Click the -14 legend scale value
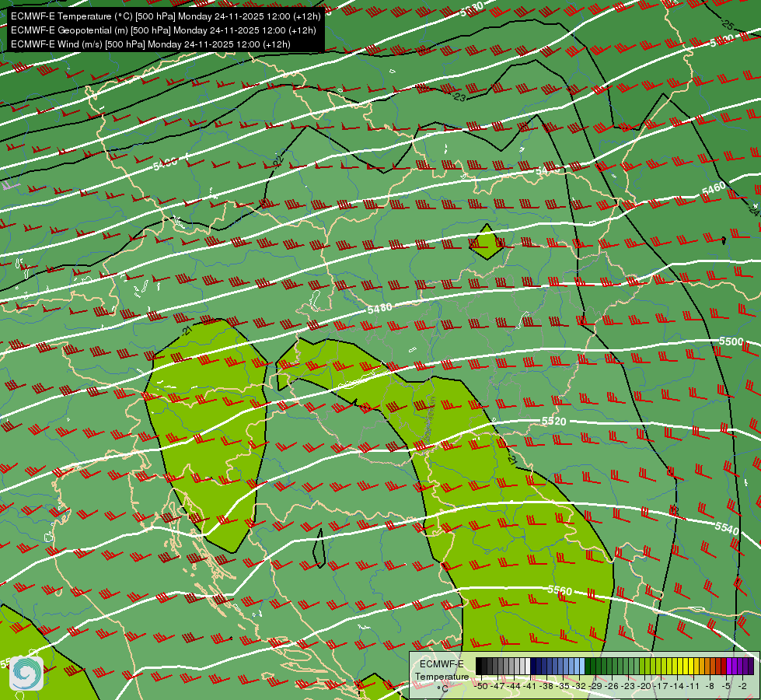 pyautogui.click(x=677, y=687)
